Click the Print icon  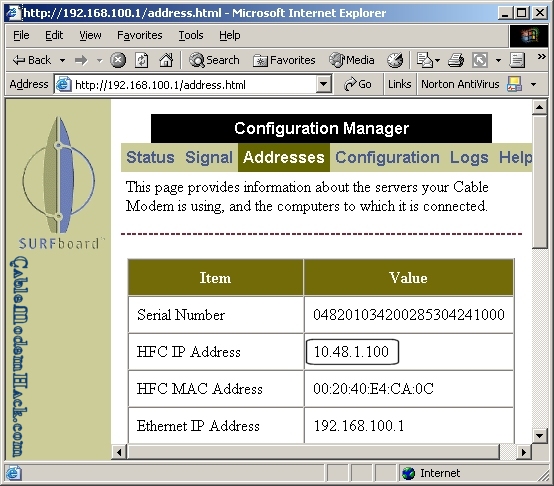click(x=456, y=60)
